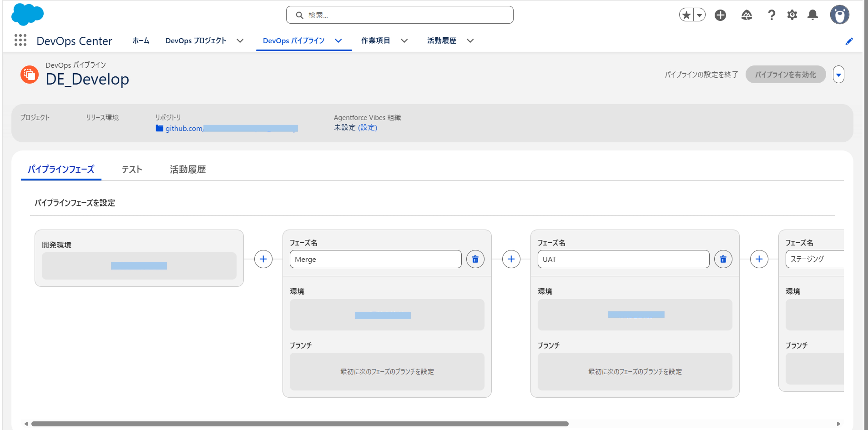Focus the global 検索 search box
868x430 pixels.
coord(400,15)
